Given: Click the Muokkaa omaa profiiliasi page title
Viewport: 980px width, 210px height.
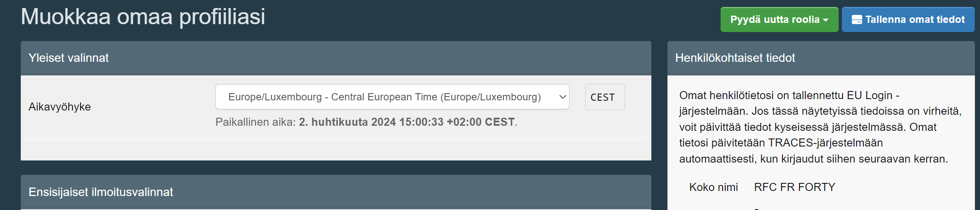Looking at the screenshot, I should point(143,17).
